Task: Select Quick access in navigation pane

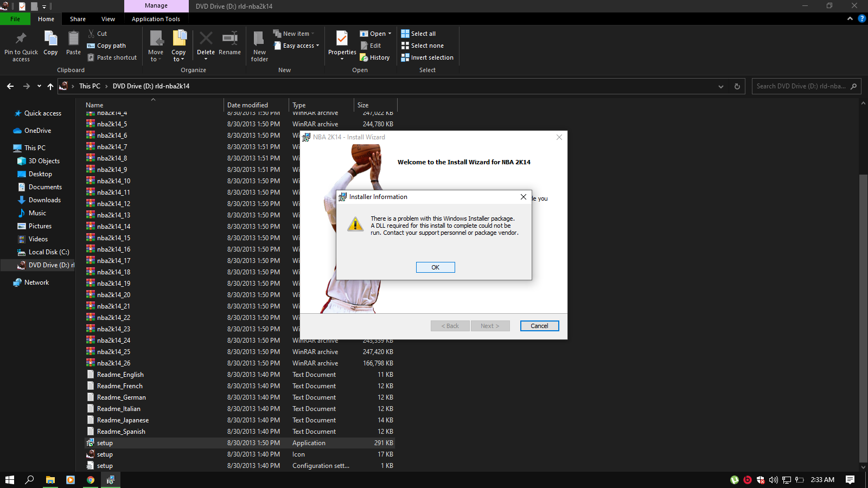Action: point(42,113)
